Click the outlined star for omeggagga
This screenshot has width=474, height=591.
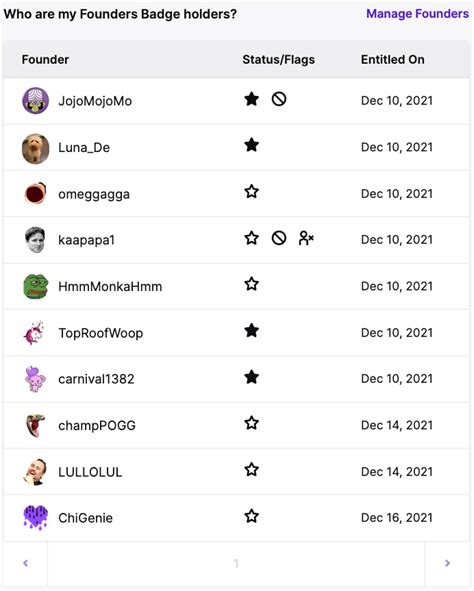[251, 191]
